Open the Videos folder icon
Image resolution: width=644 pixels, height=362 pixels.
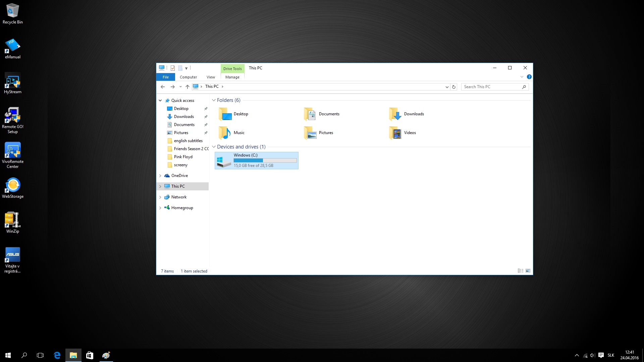pos(395,133)
